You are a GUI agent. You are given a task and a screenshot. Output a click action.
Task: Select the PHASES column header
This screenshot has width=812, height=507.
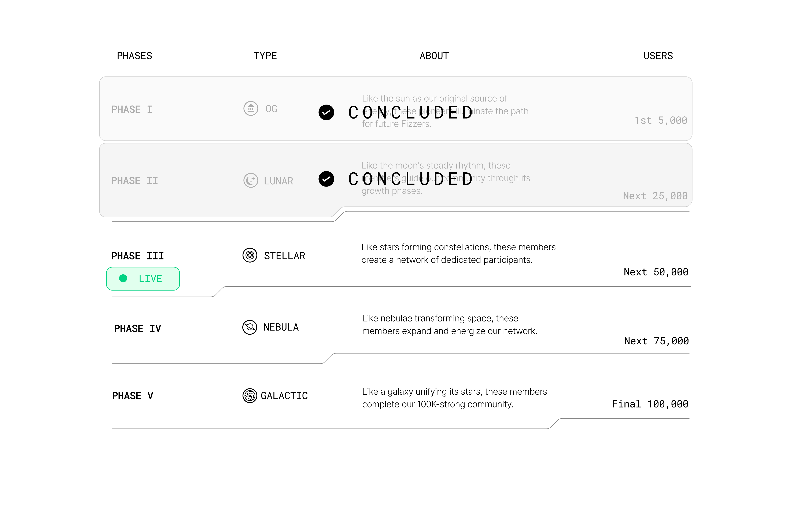click(x=134, y=56)
